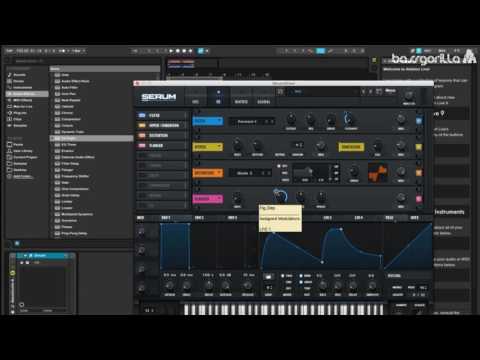Select the LFO 4 modulation tab
The height and width of the screenshot is (360, 480).
pos(358,218)
